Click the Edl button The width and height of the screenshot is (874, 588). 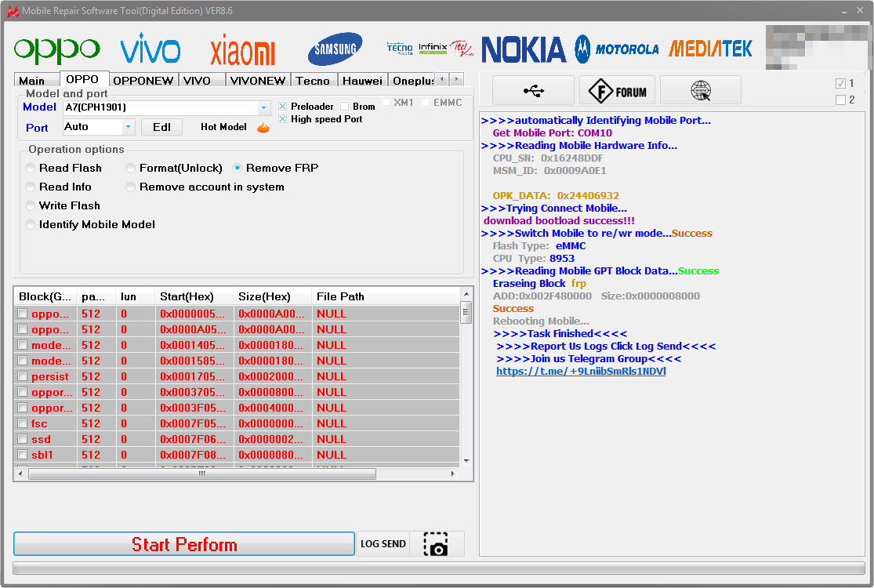pos(161,127)
